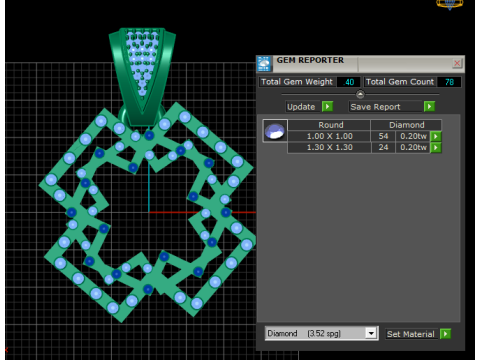Click green arrow for 1.00 X 1.00 row

[436, 136]
